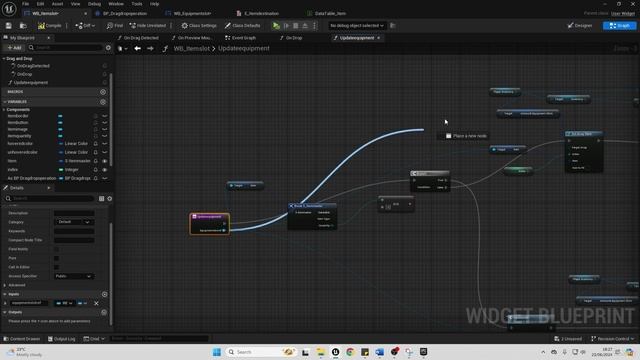Navigate back with the left arrow in graph
The height and width of the screenshot is (360, 640).
pyautogui.click(x=138, y=49)
